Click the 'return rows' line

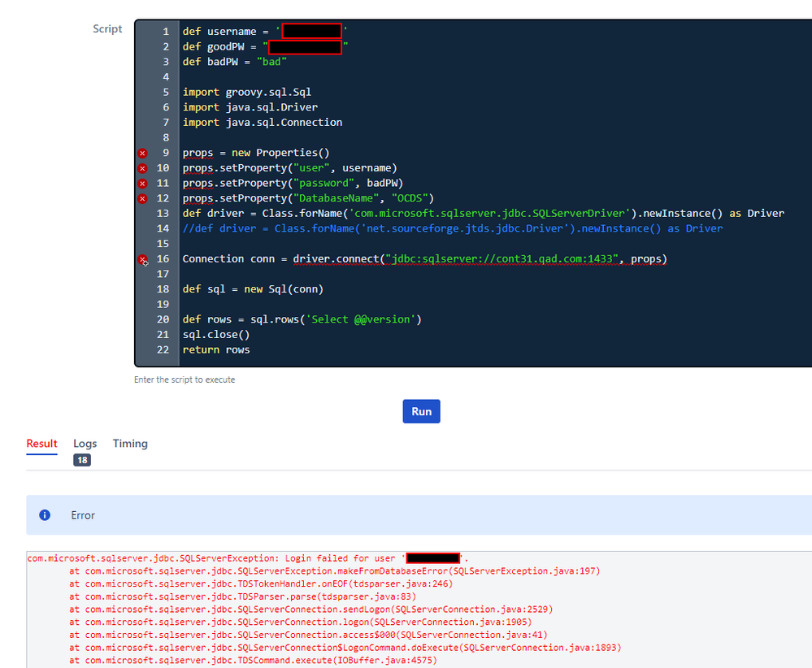click(x=216, y=349)
